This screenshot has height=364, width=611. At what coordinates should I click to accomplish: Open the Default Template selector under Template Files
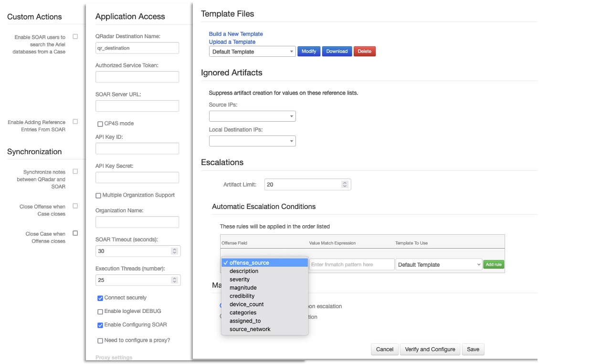252,51
